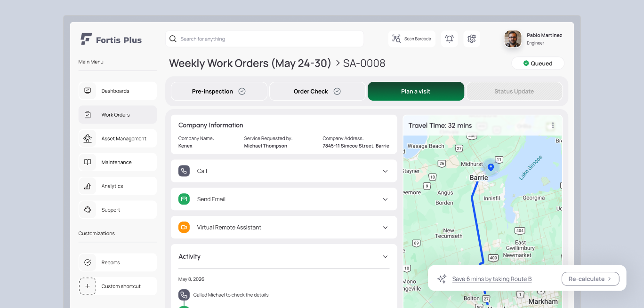Click the Call phone icon
Screen dimensions: 644x308
point(184,171)
